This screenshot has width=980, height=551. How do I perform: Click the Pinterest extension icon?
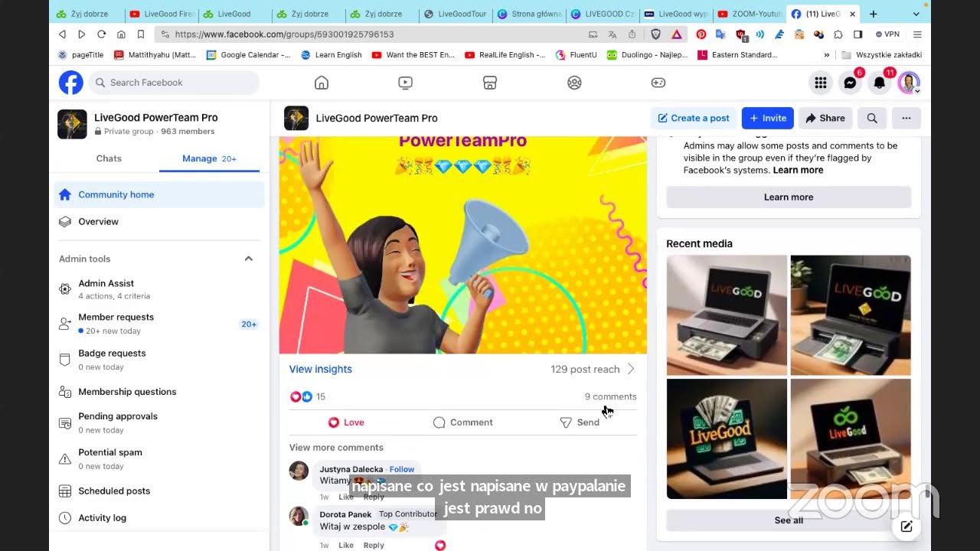[x=701, y=34]
